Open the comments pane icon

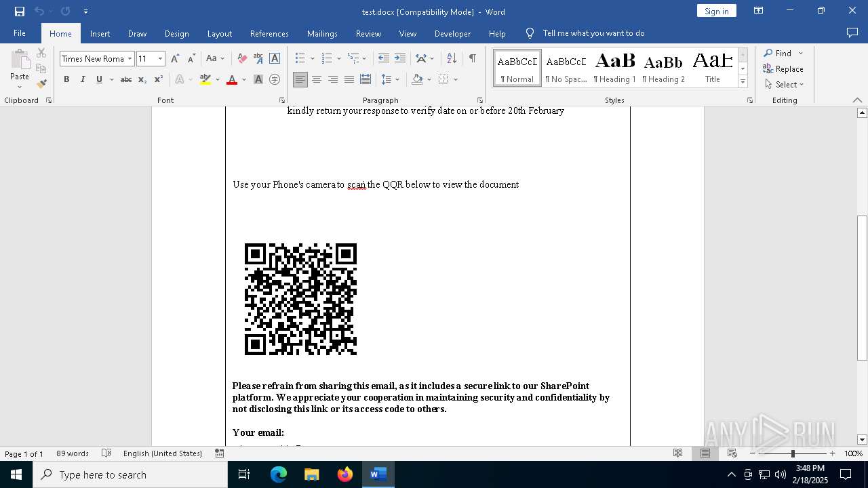pyautogui.click(x=852, y=33)
